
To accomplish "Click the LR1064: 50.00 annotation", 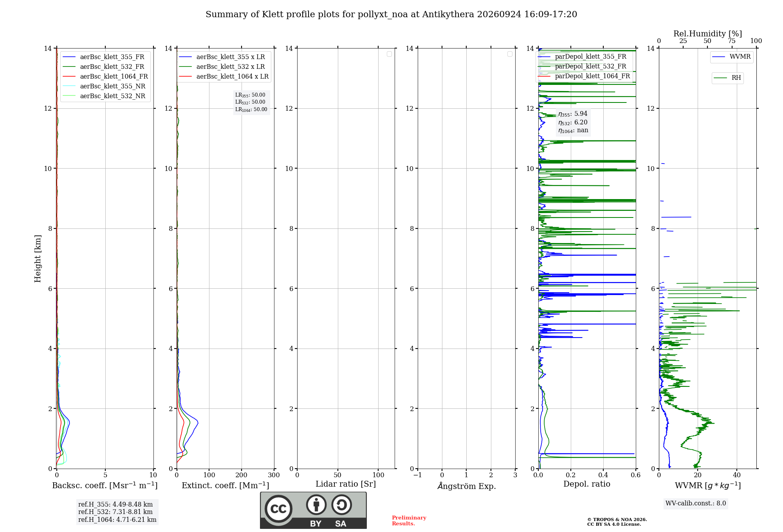I will pyautogui.click(x=251, y=110).
